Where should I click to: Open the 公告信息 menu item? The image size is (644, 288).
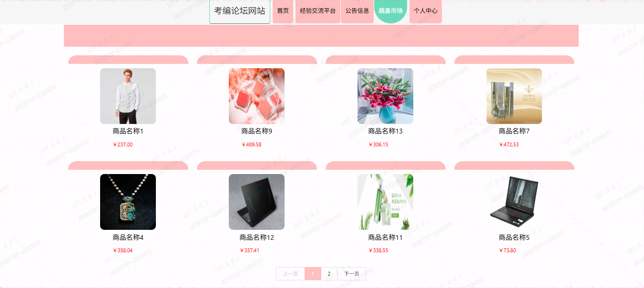(357, 11)
